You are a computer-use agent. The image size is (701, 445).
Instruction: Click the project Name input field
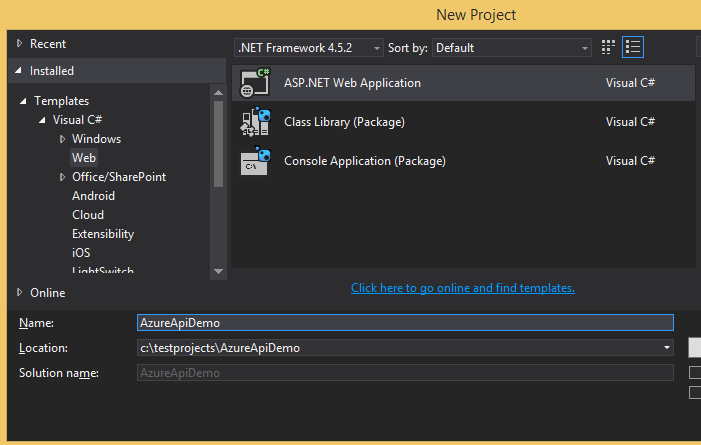tap(405, 322)
